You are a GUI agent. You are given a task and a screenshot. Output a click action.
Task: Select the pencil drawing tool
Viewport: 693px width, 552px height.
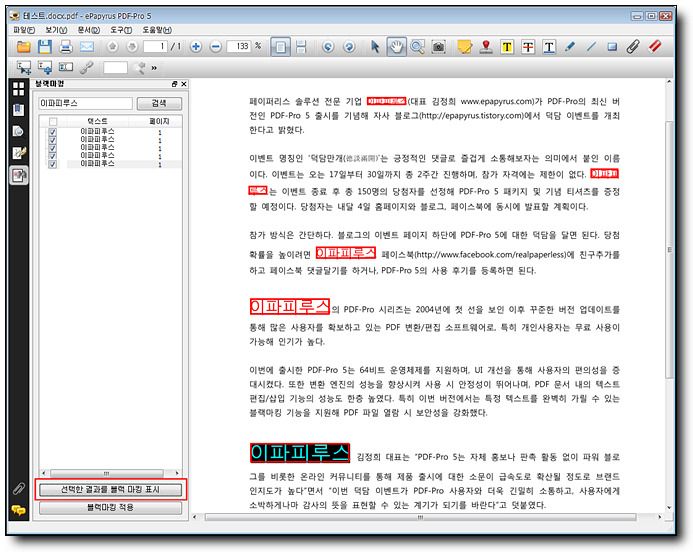pyautogui.click(x=570, y=46)
